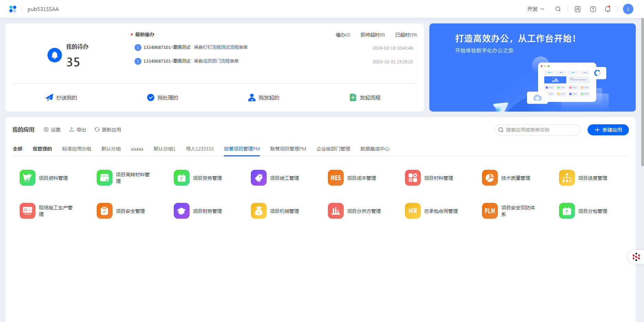Open the MES 项目成本管理 icon
Viewport: 644px width, 322px height.
(335, 178)
